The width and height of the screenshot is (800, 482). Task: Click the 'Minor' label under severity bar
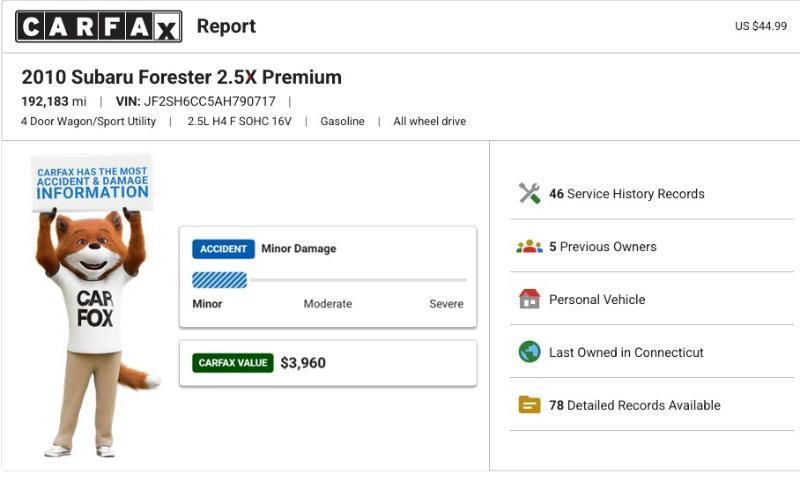coord(207,303)
